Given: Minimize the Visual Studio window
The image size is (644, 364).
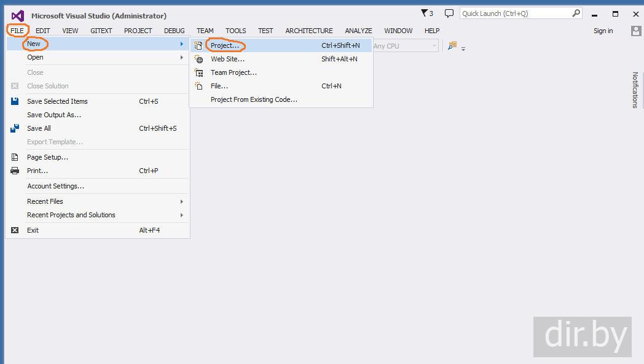Looking at the screenshot, I should pyautogui.click(x=594, y=14).
